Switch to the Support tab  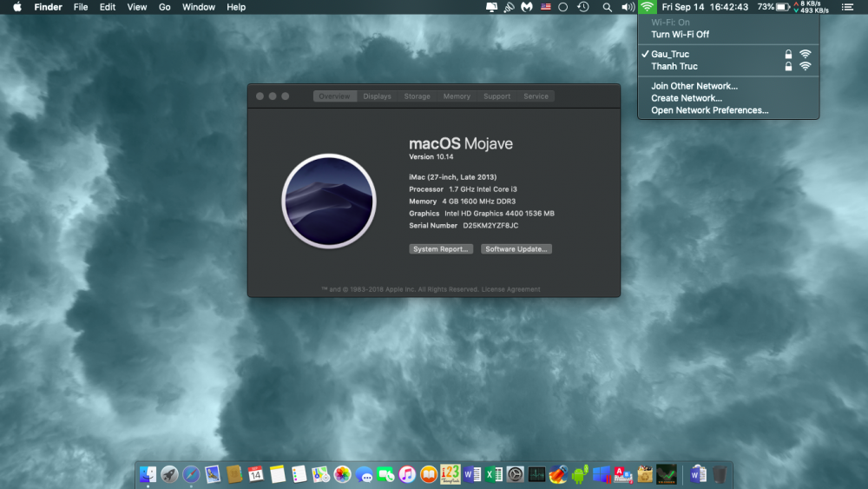pyautogui.click(x=496, y=96)
